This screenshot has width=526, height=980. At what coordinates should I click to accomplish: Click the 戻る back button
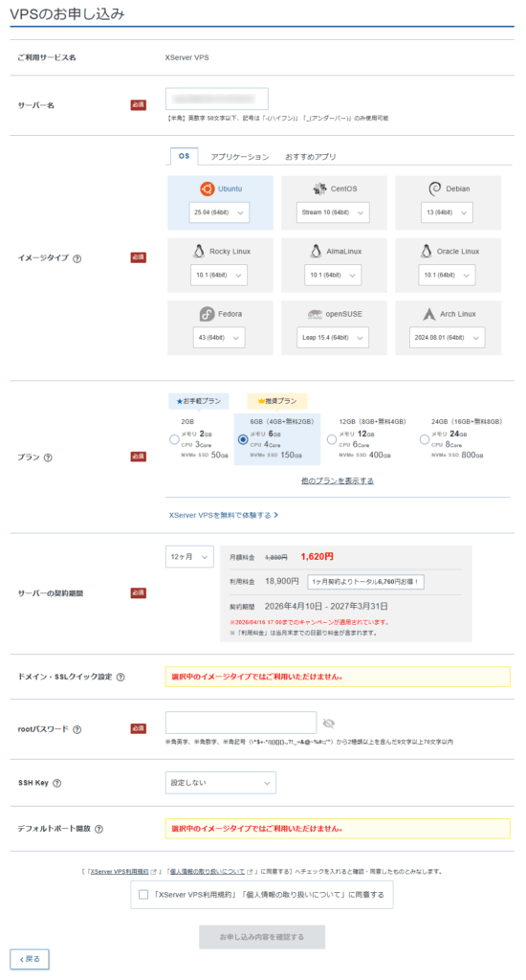click(30, 959)
